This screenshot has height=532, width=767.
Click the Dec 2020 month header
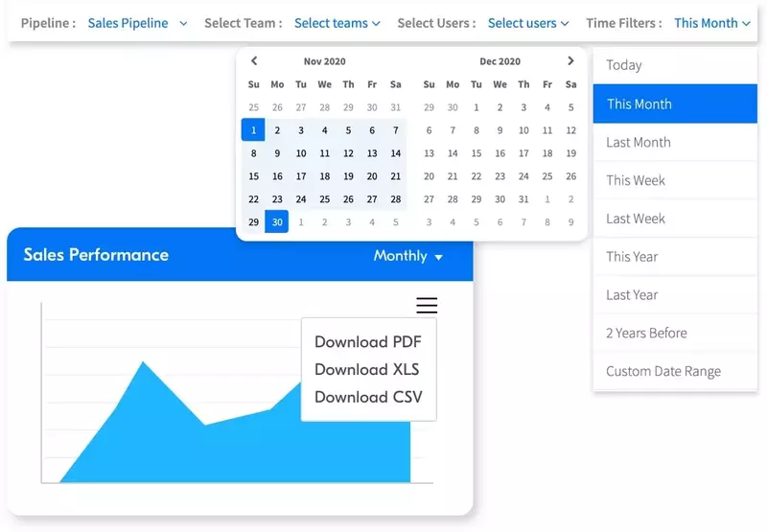coord(500,61)
